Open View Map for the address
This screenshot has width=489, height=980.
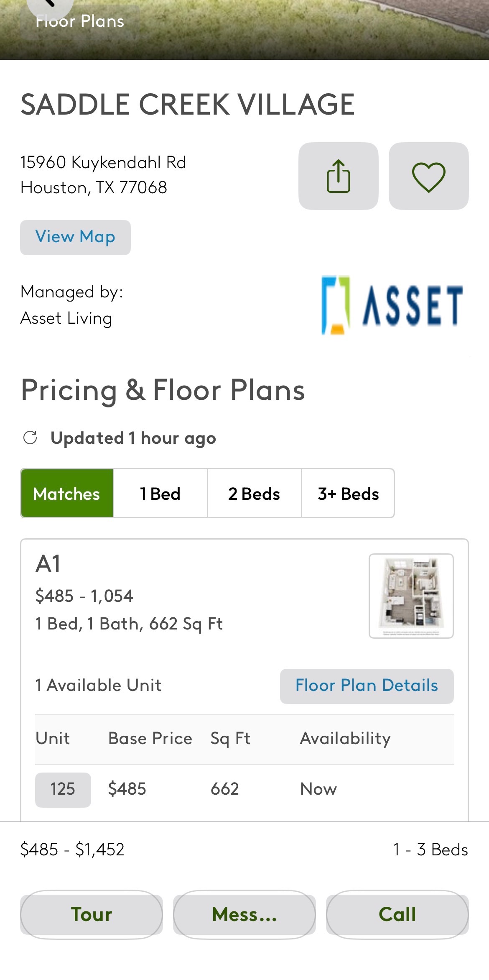pyautogui.click(x=75, y=237)
